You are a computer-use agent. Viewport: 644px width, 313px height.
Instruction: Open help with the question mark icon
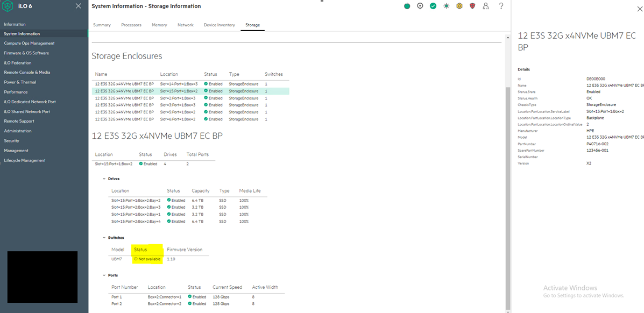501,6
